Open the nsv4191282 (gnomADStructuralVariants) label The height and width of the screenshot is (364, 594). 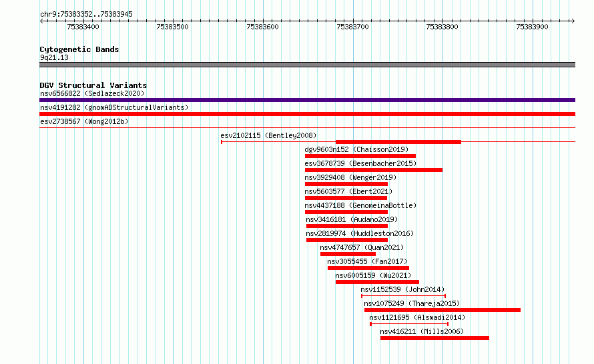[x=114, y=107]
